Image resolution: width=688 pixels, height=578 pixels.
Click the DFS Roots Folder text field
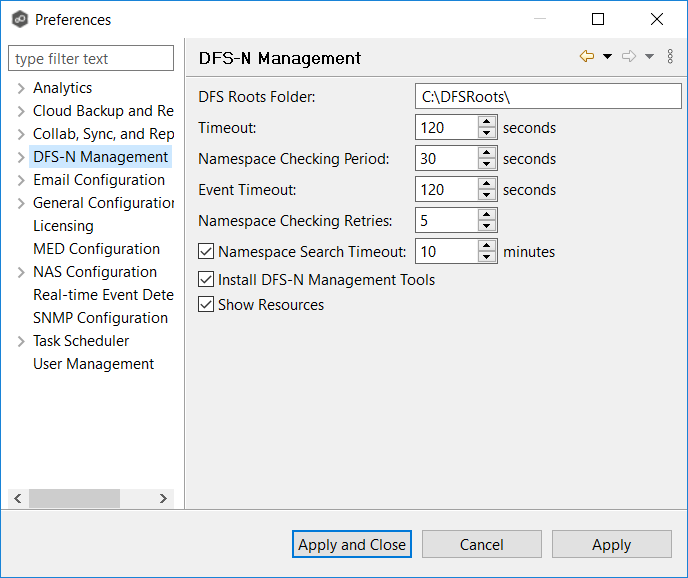pyautogui.click(x=548, y=96)
